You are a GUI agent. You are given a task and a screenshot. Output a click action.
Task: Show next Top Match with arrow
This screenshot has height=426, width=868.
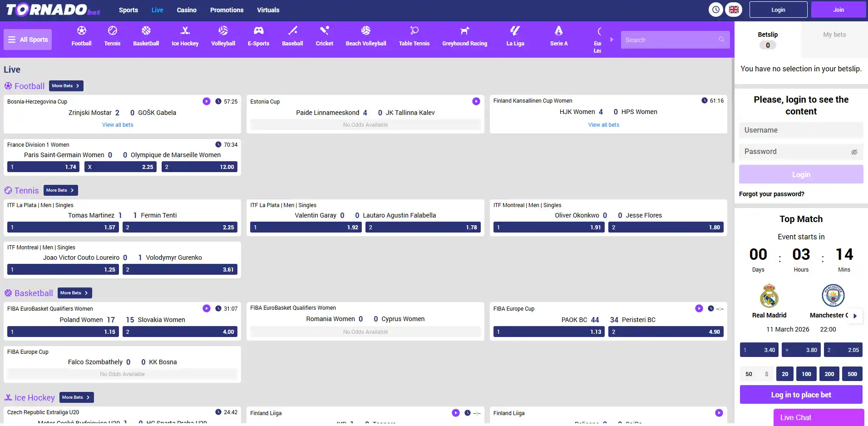tap(855, 316)
